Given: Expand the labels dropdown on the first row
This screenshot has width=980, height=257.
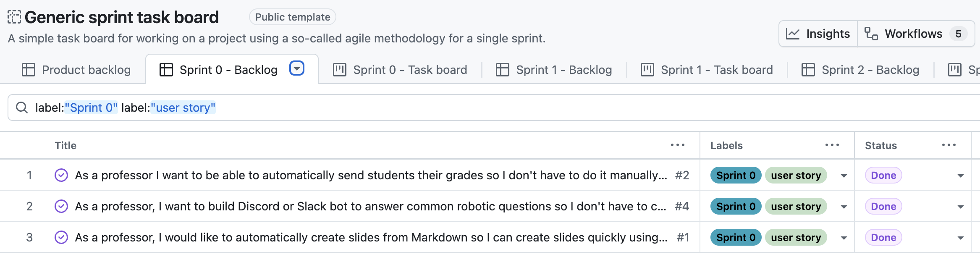Looking at the screenshot, I should point(844,175).
